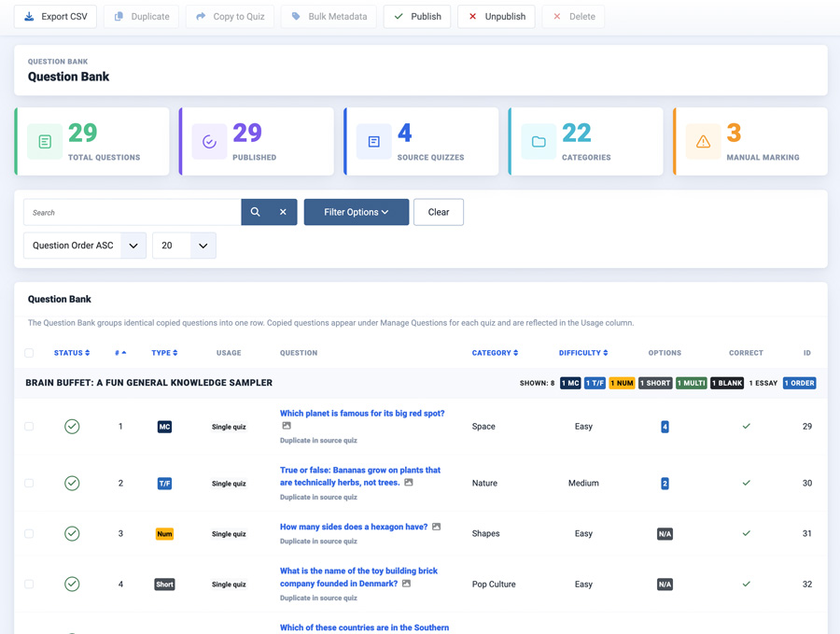Select checkbox for question 1 row

(29, 427)
